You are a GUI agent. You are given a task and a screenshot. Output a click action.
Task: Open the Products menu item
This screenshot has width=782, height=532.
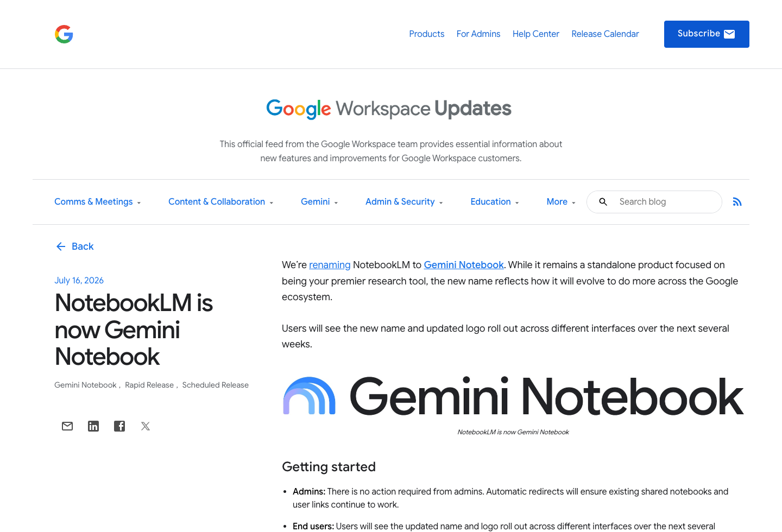coord(427,34)
